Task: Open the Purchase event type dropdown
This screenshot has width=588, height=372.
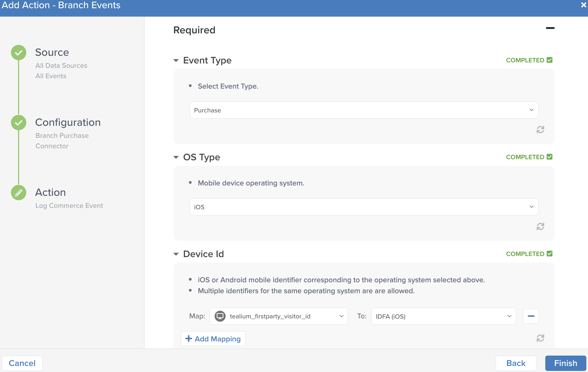Action: click(x=364, y=110)
